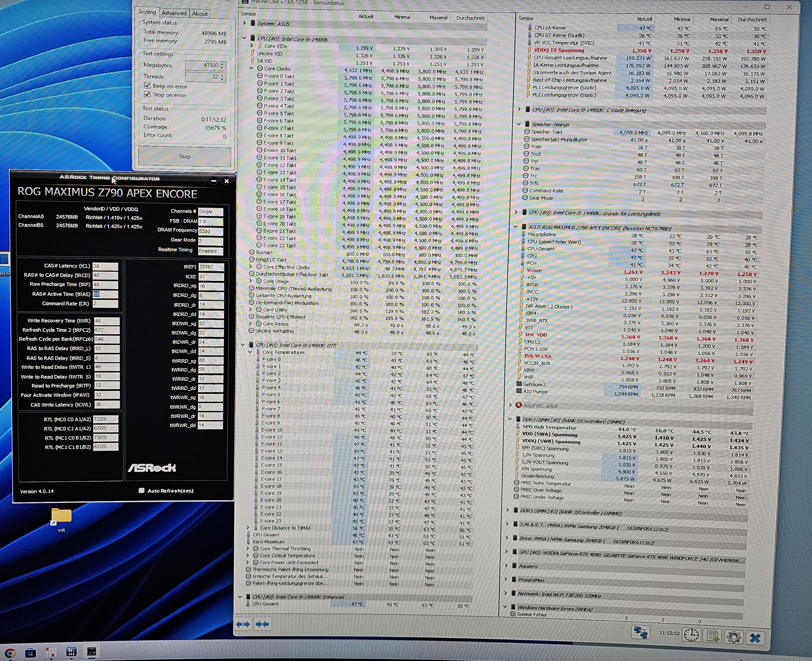Select the CPU-Gesamt-Leistungsaufnahme row

pos(647,58)
